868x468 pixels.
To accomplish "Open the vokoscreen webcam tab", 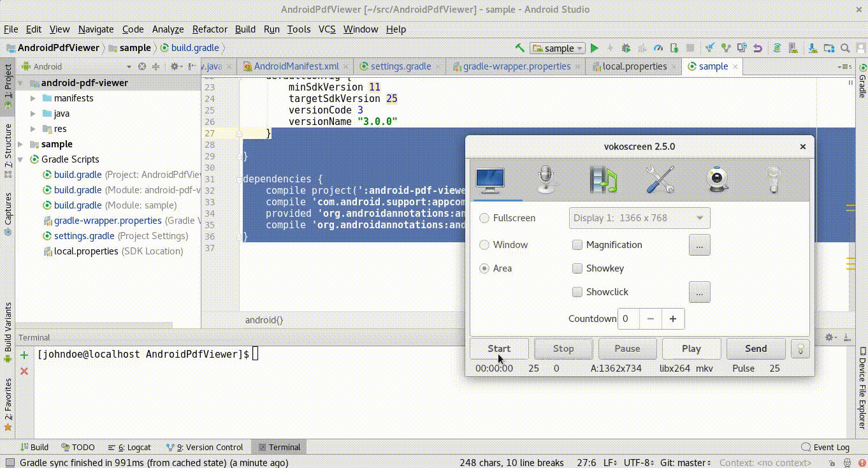I will coord(718,180).
